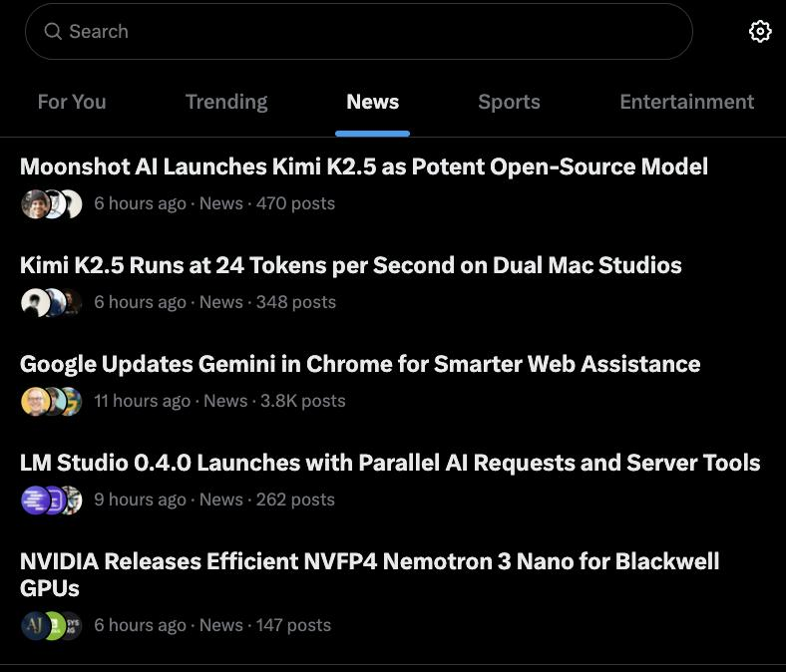Focus the Search input field
Viewport: 786px width, 672px height.
[359, 32]
